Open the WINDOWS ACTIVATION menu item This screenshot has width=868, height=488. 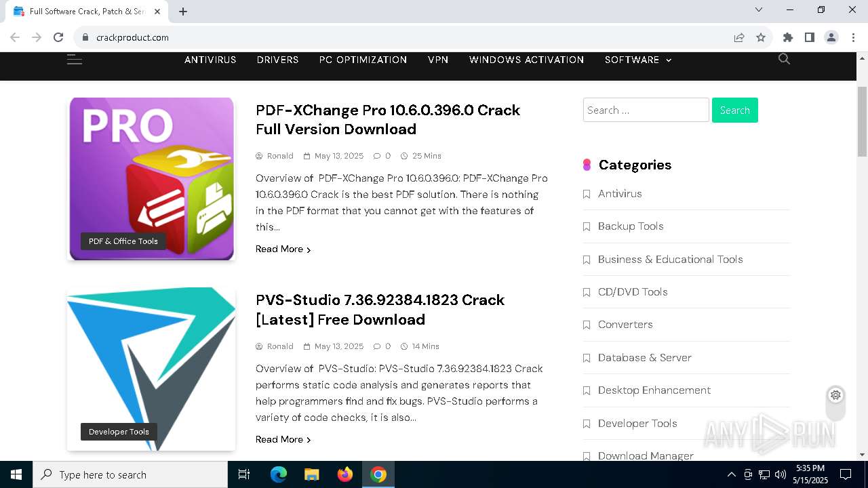(526, 60)
